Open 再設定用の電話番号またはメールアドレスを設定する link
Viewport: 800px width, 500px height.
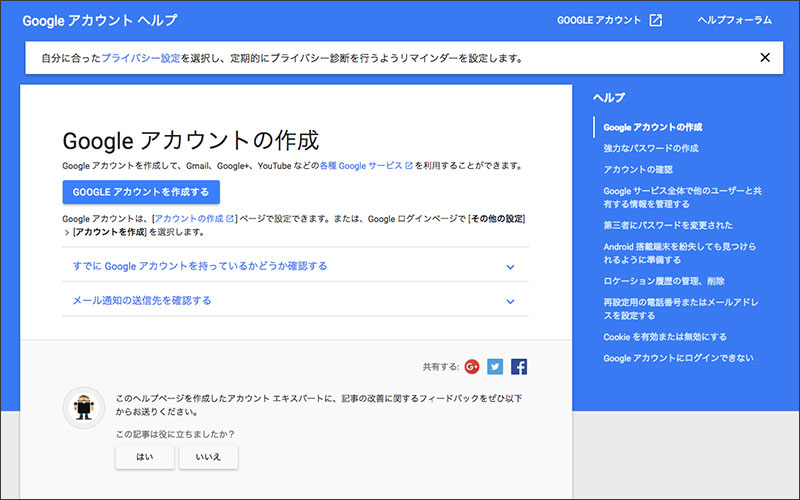[681, 309]
